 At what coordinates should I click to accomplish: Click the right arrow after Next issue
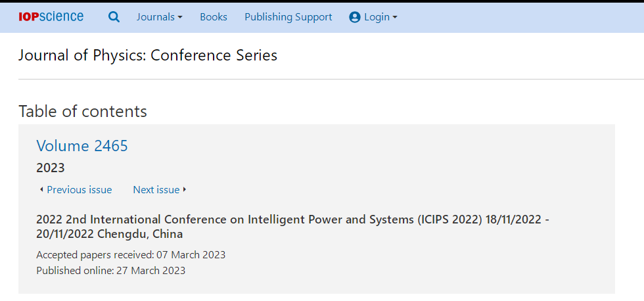(185, 190)
